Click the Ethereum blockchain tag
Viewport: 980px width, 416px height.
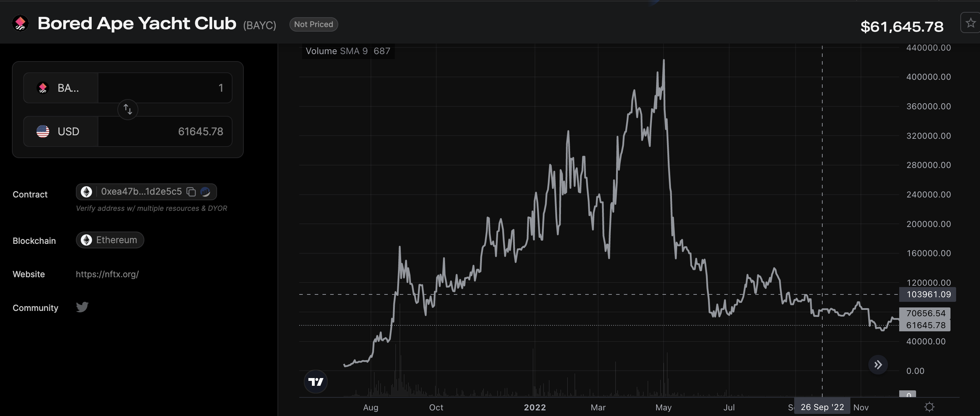pyautogui.click(x=110, y=240)
